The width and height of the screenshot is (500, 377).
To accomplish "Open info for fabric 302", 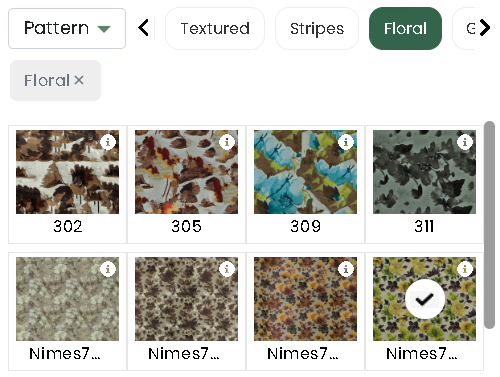I will (108, 142).
